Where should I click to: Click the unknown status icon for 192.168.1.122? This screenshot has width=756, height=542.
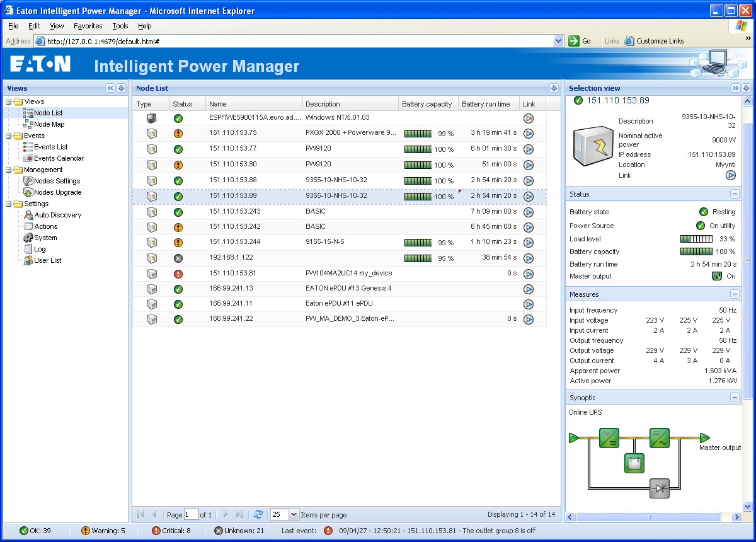coord(178,258)
